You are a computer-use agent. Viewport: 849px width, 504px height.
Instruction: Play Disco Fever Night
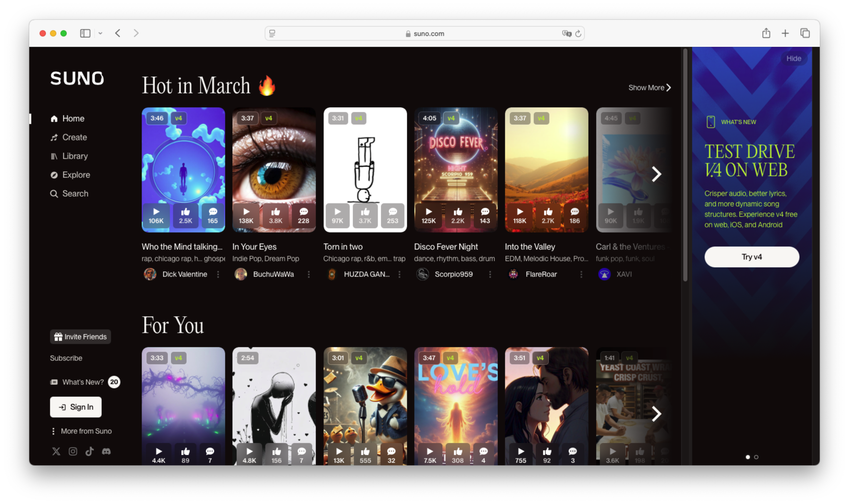coord(429,216)
